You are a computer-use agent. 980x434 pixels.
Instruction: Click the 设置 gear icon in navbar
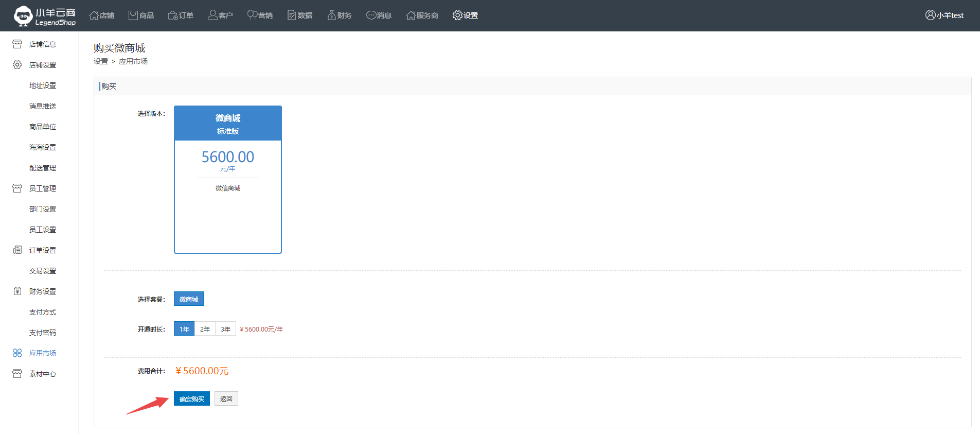click(x=457, y=15)
